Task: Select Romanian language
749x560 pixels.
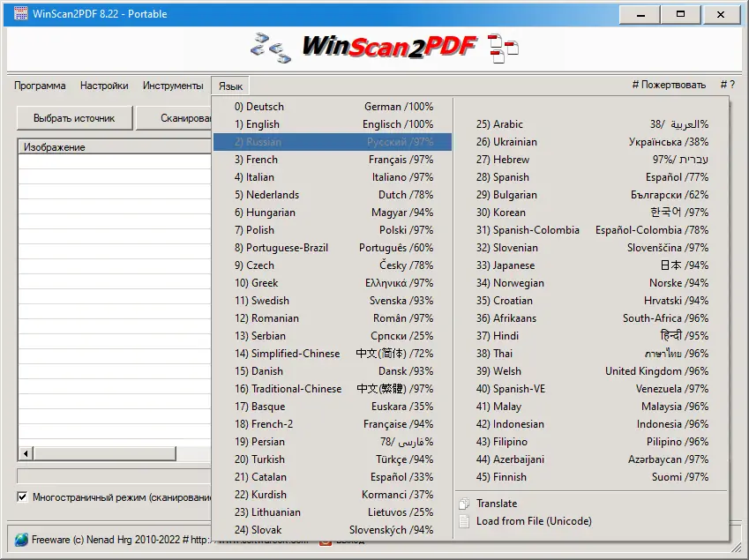Action: pyautogui.click(x=333, y=318)
